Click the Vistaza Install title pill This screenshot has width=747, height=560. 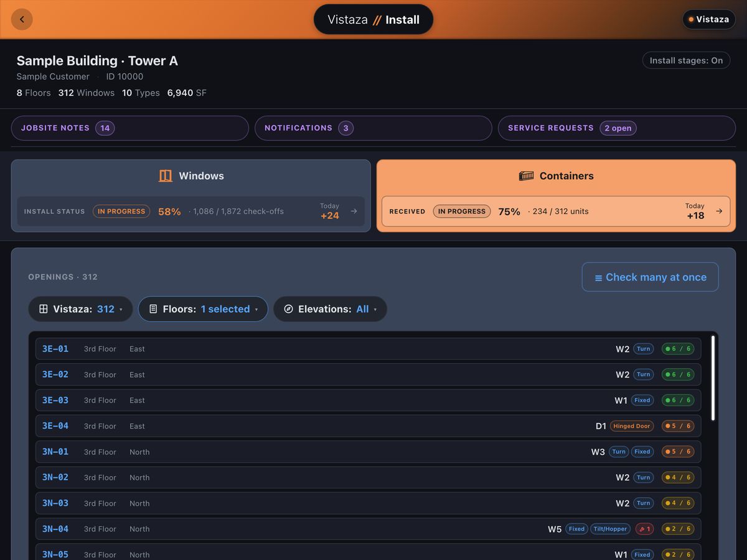click(x=374, y=19)
